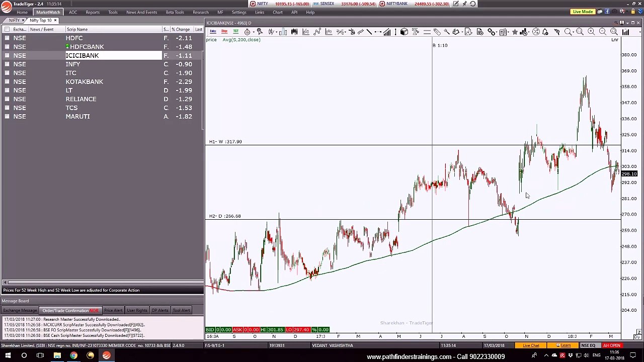
Task: Open the Windows Start menu
Action: pos(8,356)
